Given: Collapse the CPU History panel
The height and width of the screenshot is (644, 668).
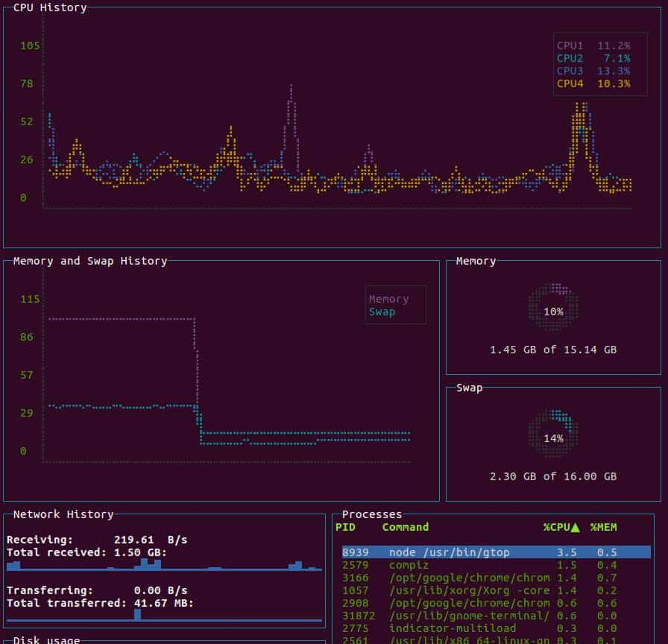Looking at the screenshot, I should 47,7.
